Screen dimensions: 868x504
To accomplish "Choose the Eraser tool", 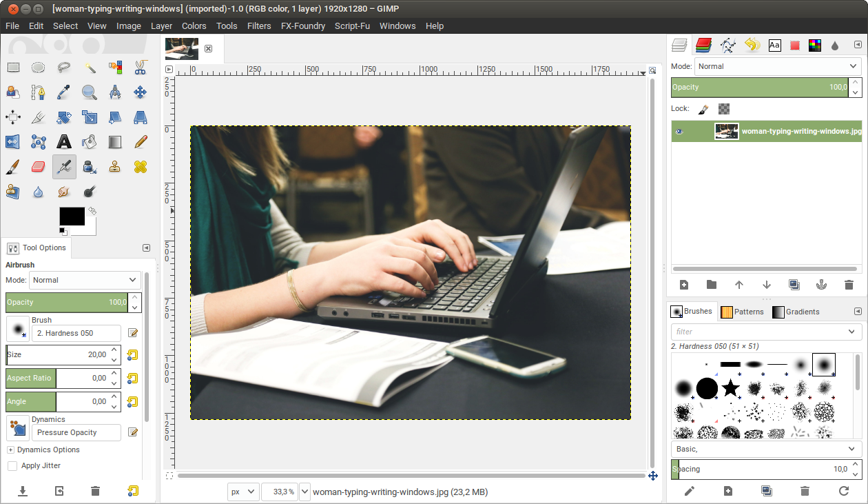I will pyautogui.click(x=38, y=166).
